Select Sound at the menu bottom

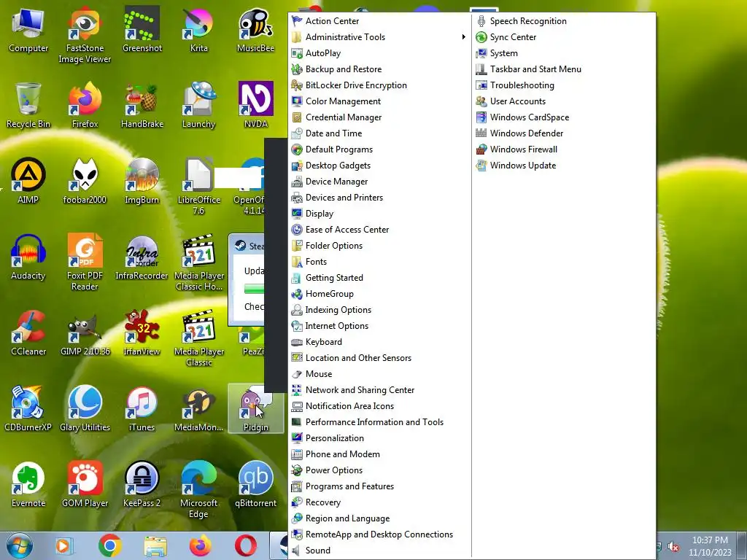pos(379,551)
